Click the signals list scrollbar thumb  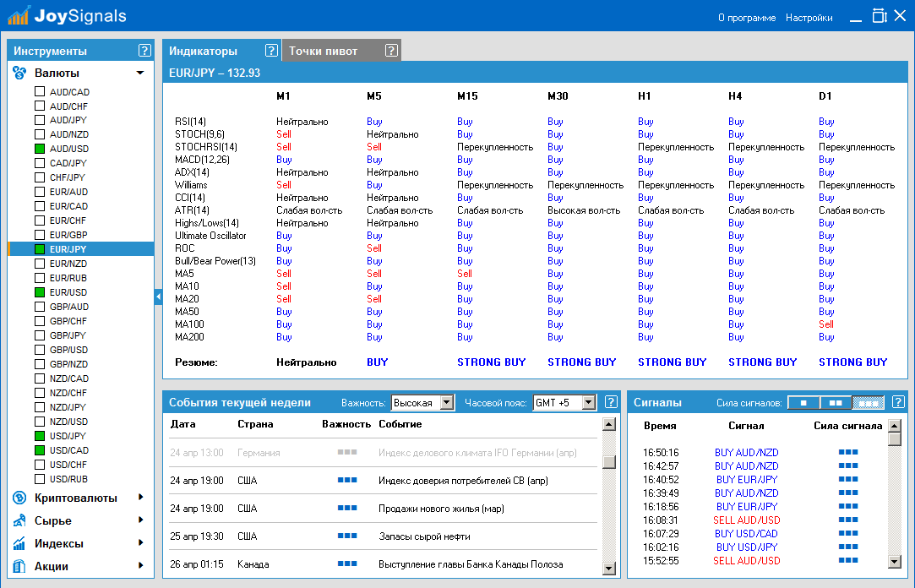[x=894, y=438]
